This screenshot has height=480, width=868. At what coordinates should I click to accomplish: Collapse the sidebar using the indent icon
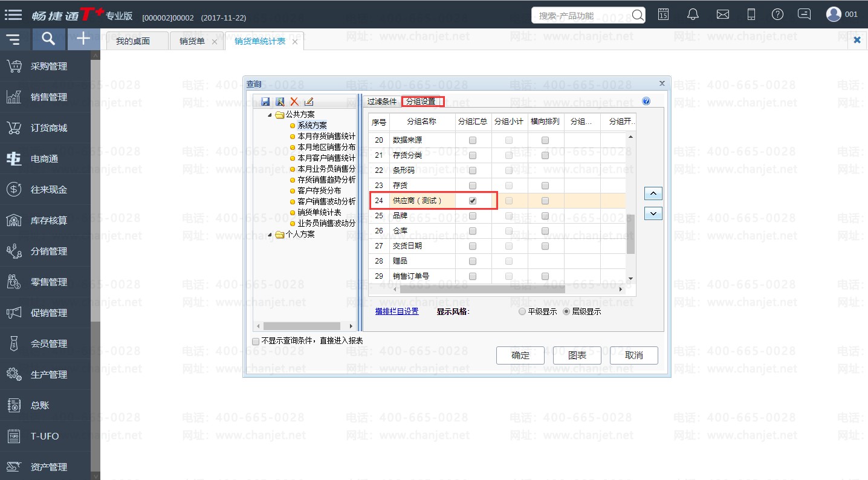click(x=13, y=40)
